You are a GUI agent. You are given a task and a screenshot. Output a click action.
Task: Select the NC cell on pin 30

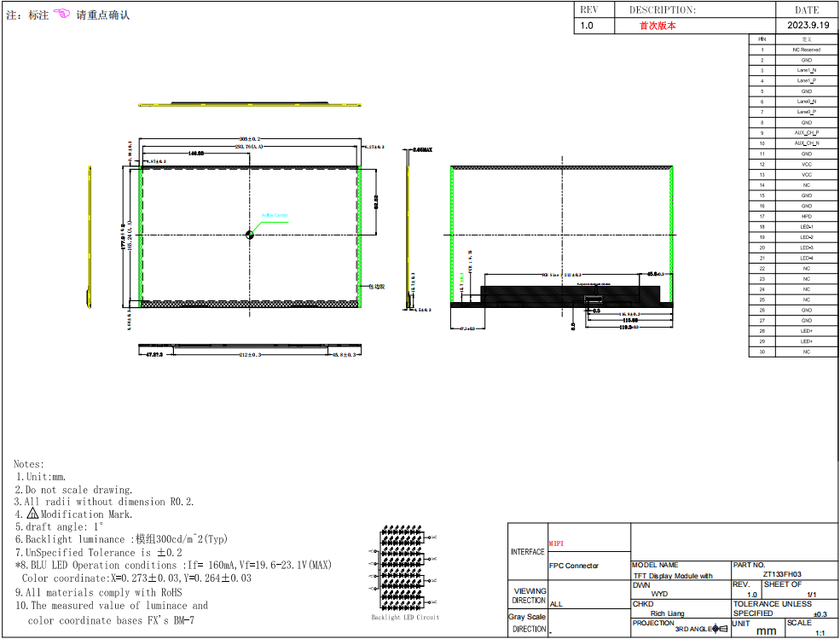click(x=807, y=351)
